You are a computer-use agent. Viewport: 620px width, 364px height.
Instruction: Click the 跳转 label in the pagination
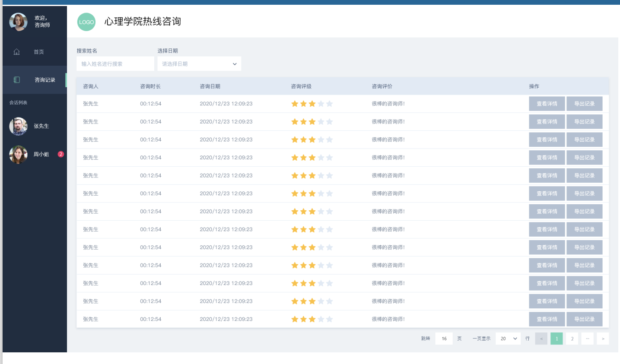coord(426,339)
